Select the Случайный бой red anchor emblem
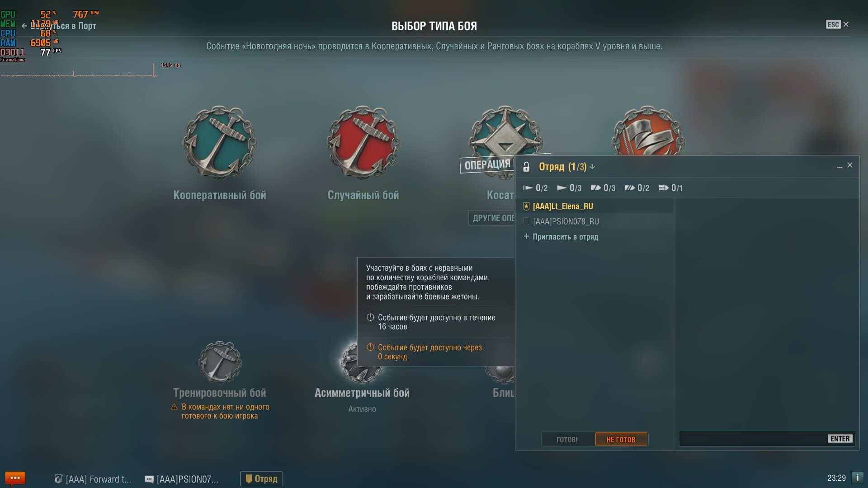The image size is (868, 488). click(x=363, y=142)
